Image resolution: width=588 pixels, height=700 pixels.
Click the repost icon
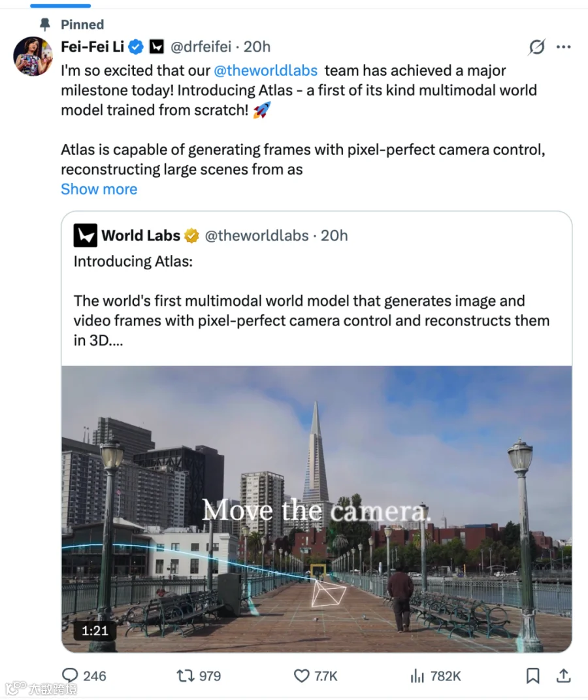185,675
